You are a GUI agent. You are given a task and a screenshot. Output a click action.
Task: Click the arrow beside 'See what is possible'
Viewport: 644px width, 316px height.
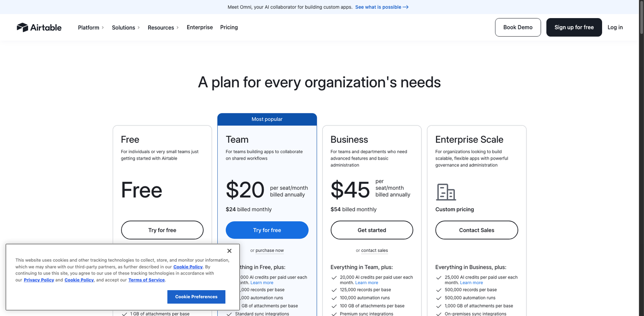(x=406, y=7)
